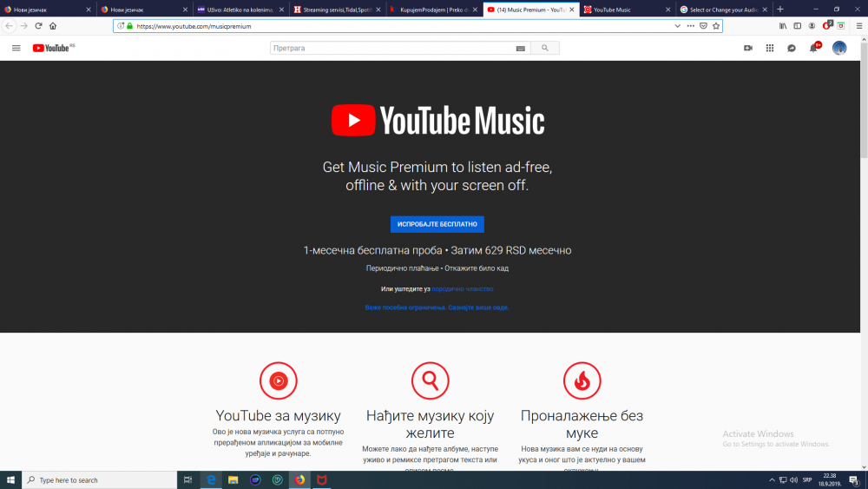Open the Windows action center
The image size is (868, 489).
(x=854, y=480)
